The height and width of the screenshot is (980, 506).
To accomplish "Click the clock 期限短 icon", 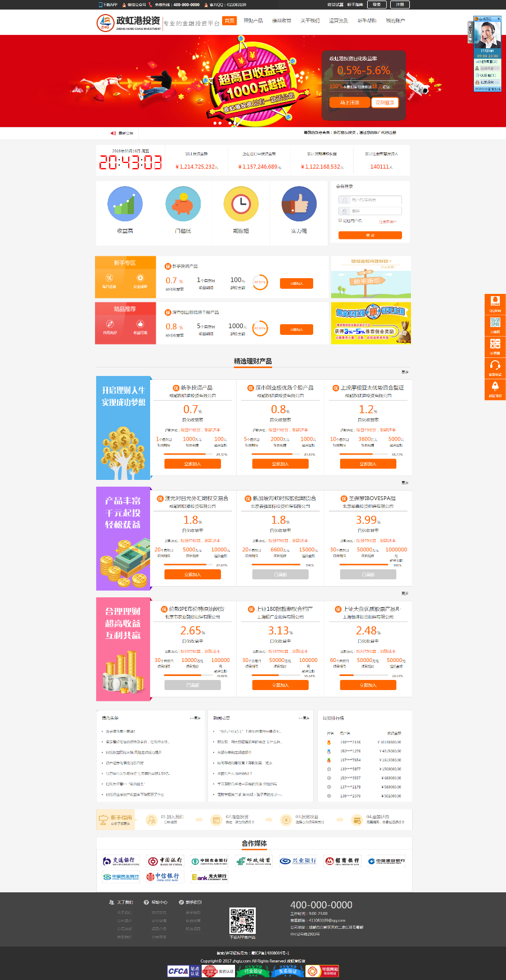I will [241, 204].
